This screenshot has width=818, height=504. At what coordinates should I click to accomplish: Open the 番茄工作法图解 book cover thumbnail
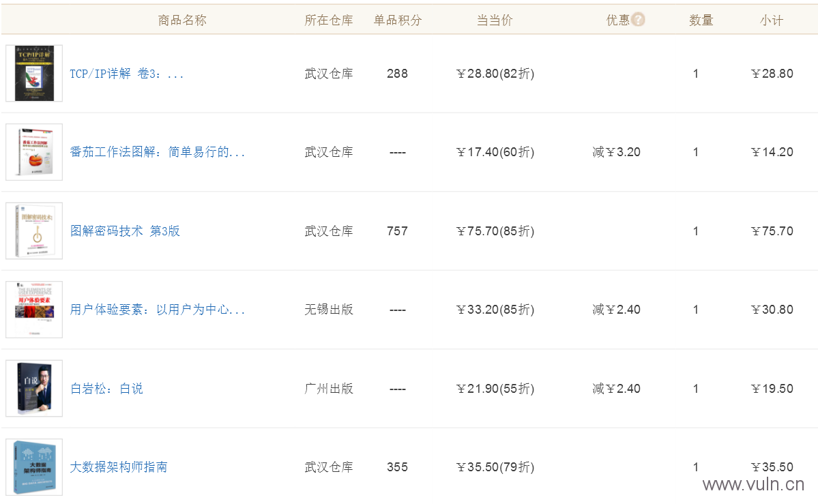(34, 152)
